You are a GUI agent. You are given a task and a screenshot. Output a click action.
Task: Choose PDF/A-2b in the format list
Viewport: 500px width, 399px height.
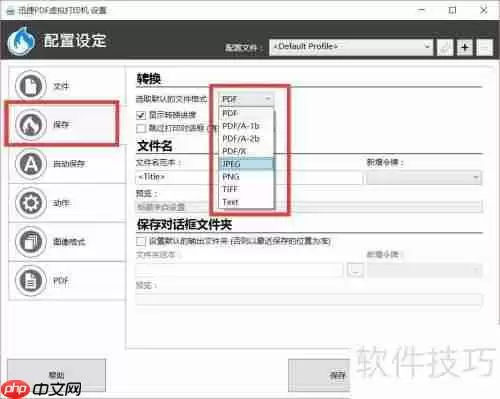(246, 138)
